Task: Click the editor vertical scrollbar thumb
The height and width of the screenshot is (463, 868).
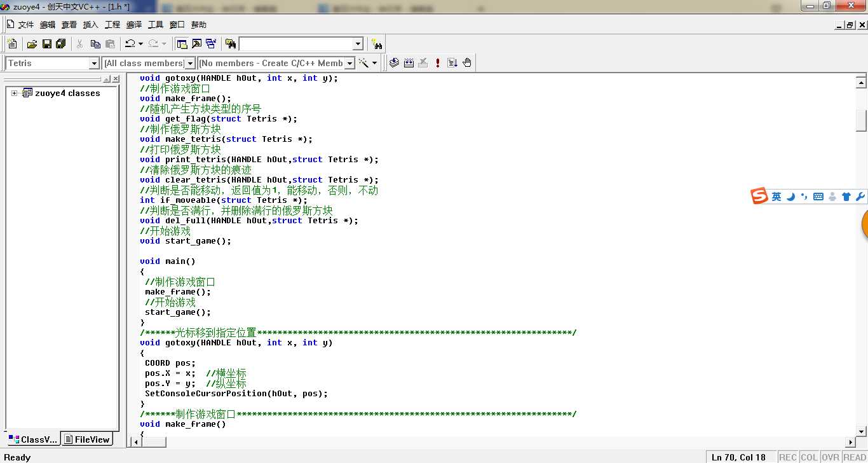Action: tap(861, 120)
